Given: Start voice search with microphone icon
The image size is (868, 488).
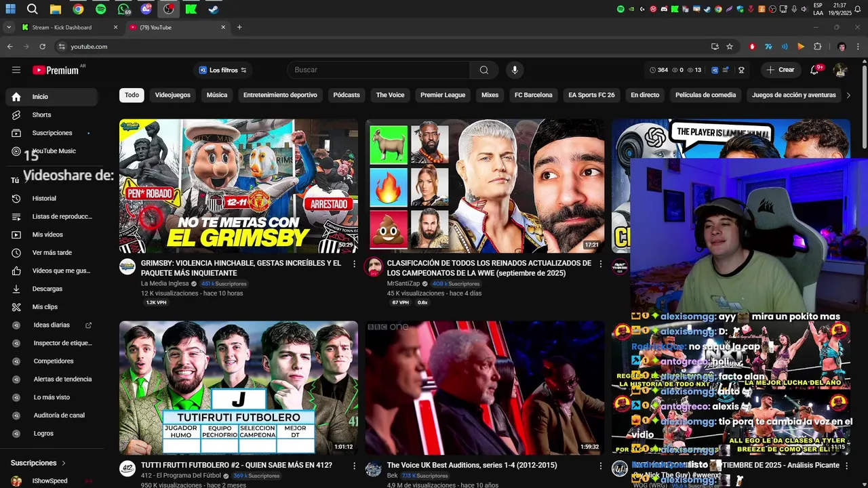Looking at the screenshot, I should point(515,70).
